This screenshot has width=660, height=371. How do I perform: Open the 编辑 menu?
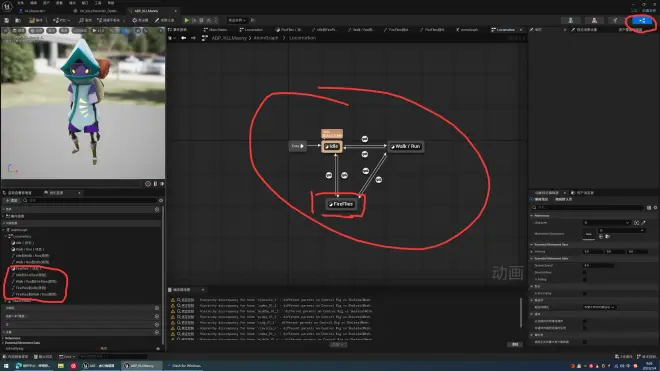34,3
